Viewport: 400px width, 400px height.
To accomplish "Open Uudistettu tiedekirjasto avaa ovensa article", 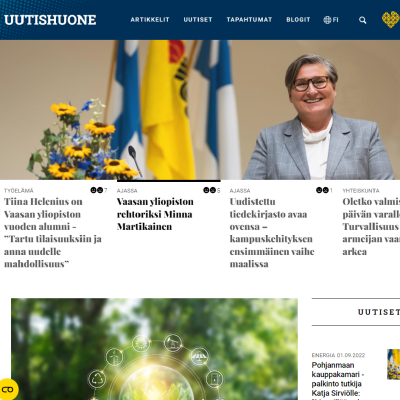I will pos(272,233).
